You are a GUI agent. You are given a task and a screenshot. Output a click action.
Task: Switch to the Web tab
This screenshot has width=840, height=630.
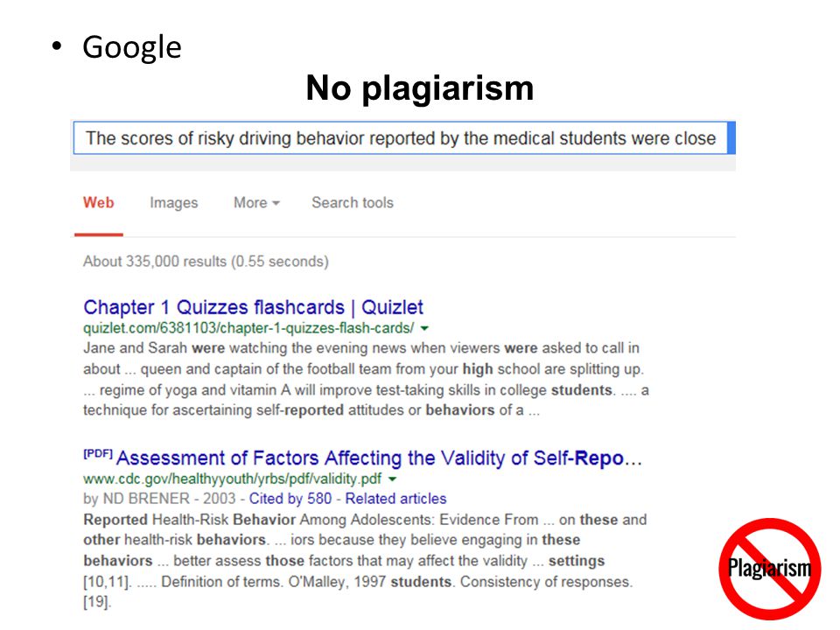99,202
